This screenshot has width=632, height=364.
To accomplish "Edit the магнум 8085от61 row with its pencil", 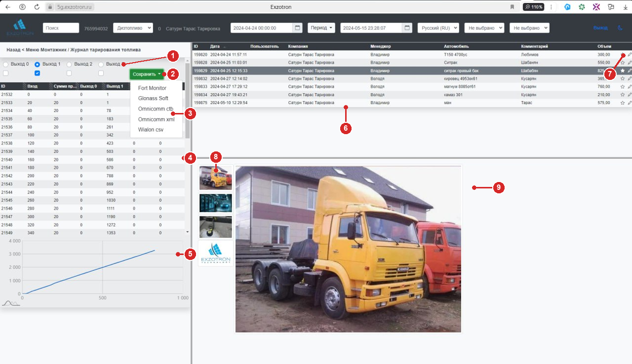I will [x=630, y=87].
